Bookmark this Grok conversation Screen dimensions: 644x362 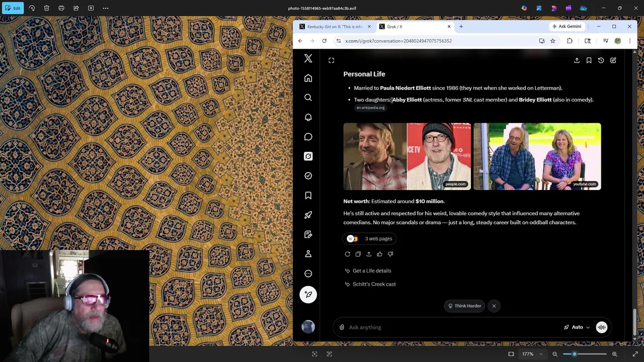[x=589, y=60]
